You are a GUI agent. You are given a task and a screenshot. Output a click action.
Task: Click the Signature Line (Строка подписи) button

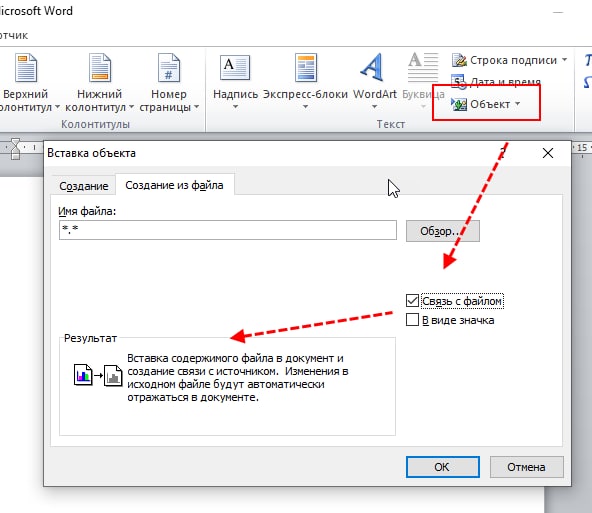(510, 60)
